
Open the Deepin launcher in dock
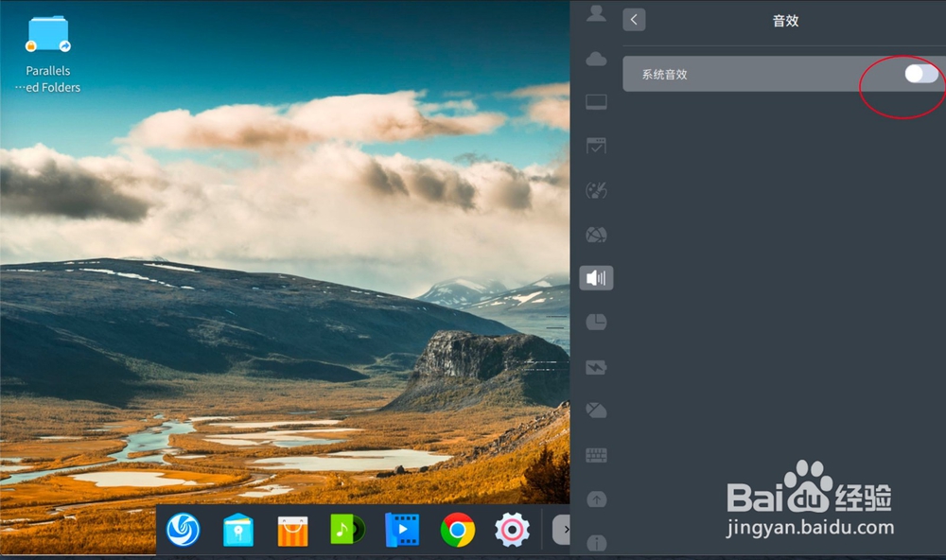183,530
